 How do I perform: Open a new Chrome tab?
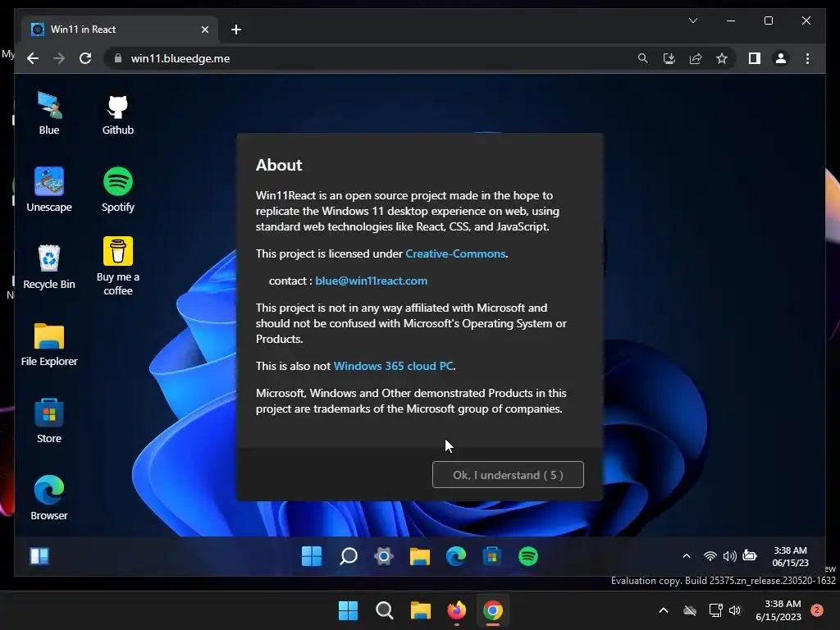coord(236,30)
